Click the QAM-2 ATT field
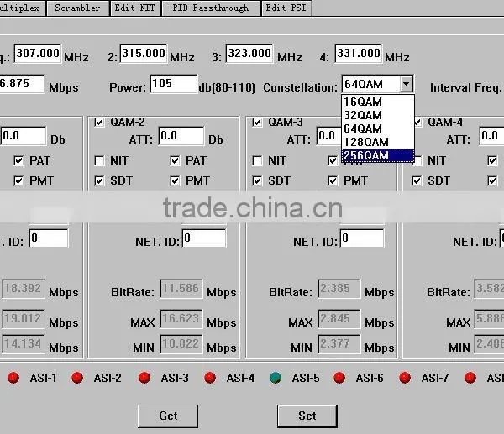Screen dimensions: 504x434 (181, 136)
